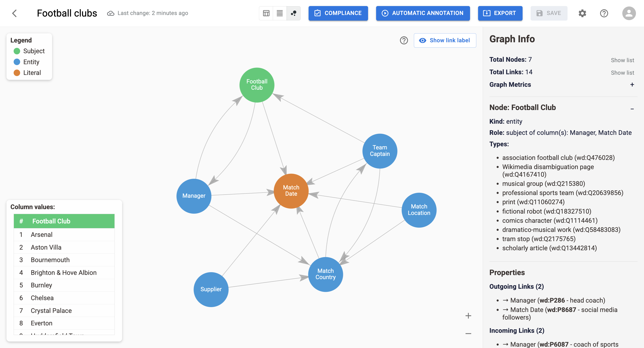Click the blue Entity legend swatch

(x=17, y=62)
